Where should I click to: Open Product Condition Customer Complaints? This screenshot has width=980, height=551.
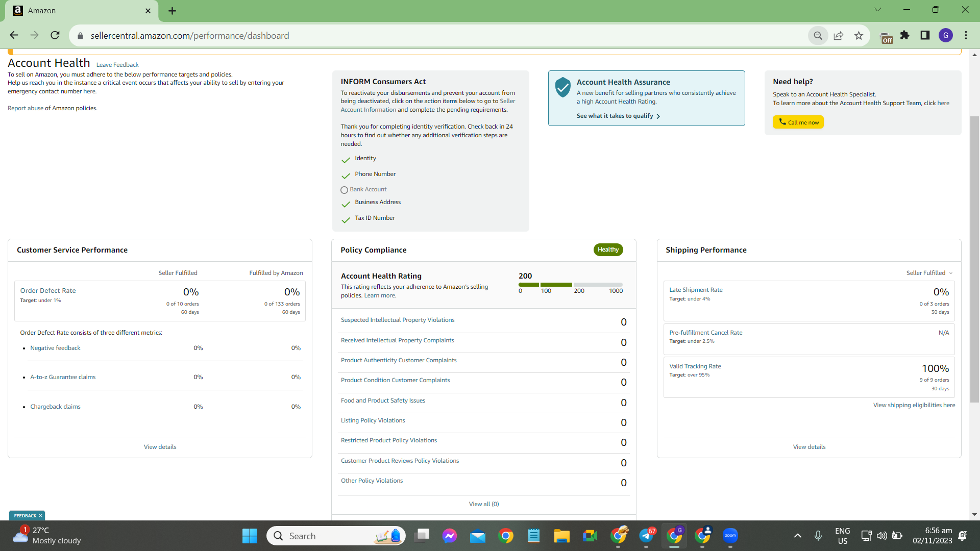(x=395, y=380)
